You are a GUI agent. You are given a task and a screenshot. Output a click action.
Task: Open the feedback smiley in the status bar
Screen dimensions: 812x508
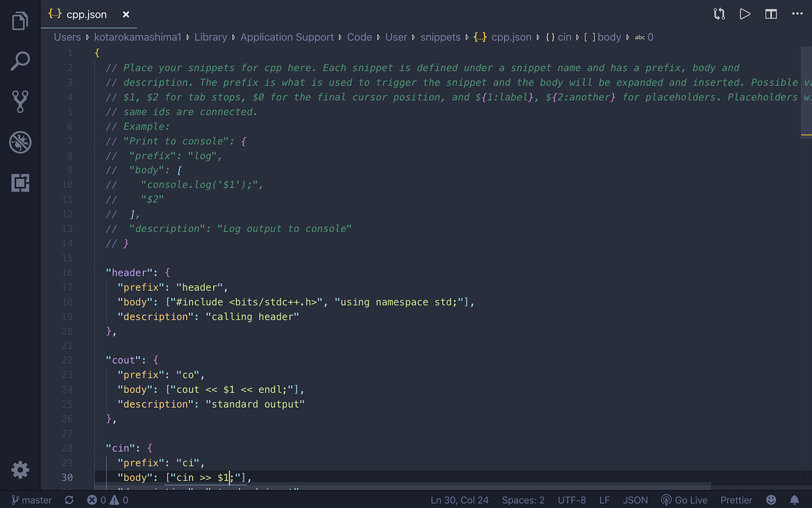click(771, 500)
